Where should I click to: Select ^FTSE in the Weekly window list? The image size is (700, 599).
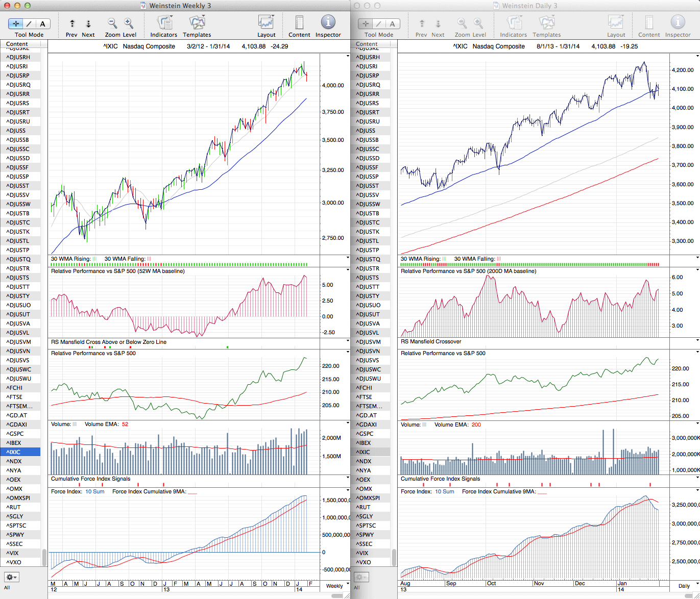click(x=20, y=397)
